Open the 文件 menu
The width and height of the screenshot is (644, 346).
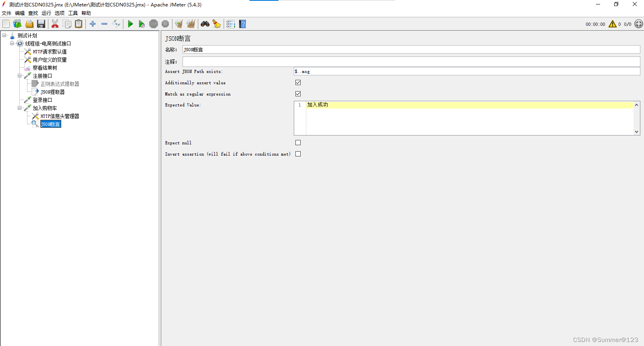point(6,13)
